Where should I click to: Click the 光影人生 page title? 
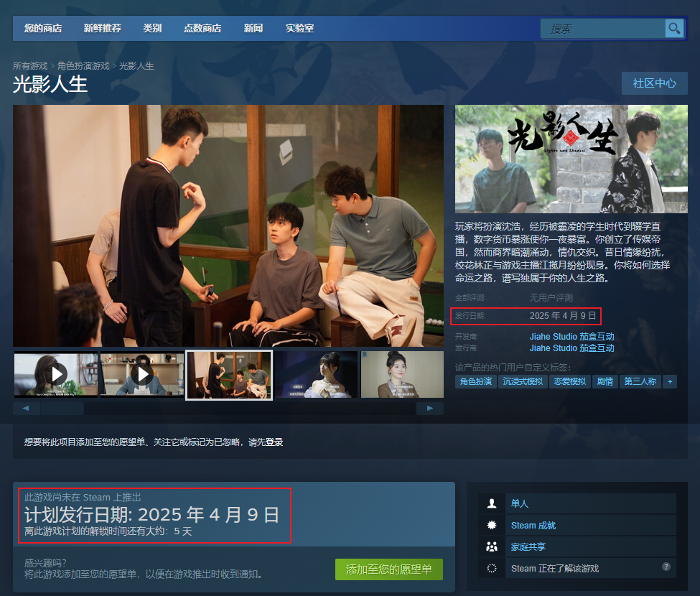pos(50,85)
